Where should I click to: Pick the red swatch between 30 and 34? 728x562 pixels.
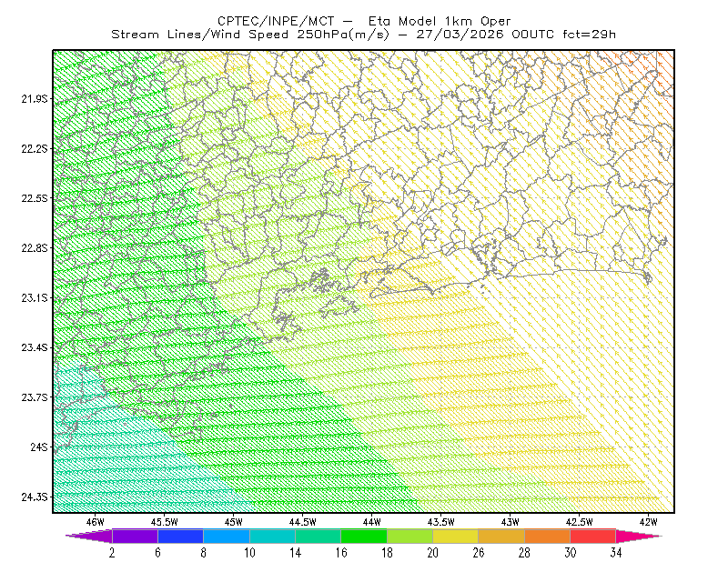[593, 536]
